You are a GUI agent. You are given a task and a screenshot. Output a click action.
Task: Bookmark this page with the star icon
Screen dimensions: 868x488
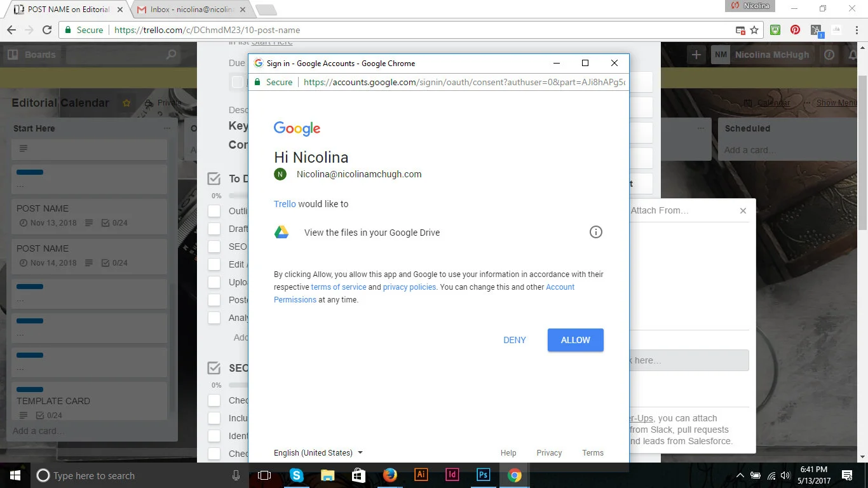click(754, 30)
